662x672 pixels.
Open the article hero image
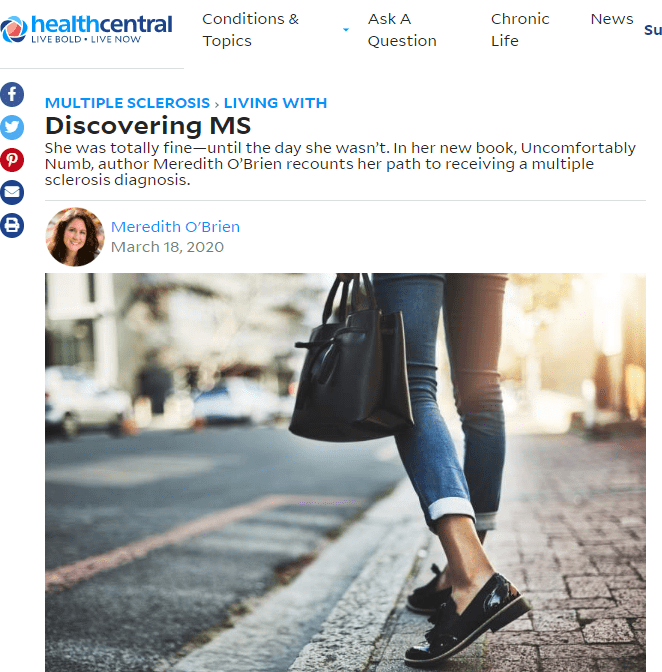(345, 472)
